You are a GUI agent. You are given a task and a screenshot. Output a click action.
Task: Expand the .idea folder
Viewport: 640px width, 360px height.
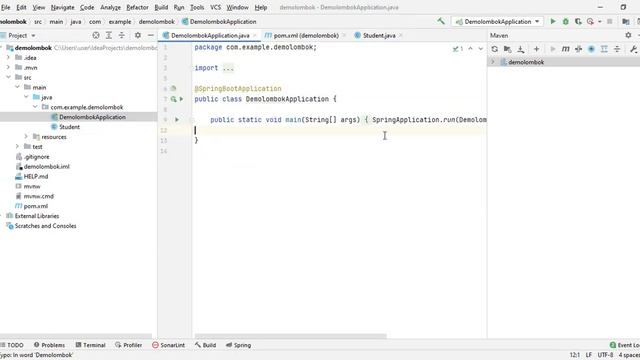[8, 58]
